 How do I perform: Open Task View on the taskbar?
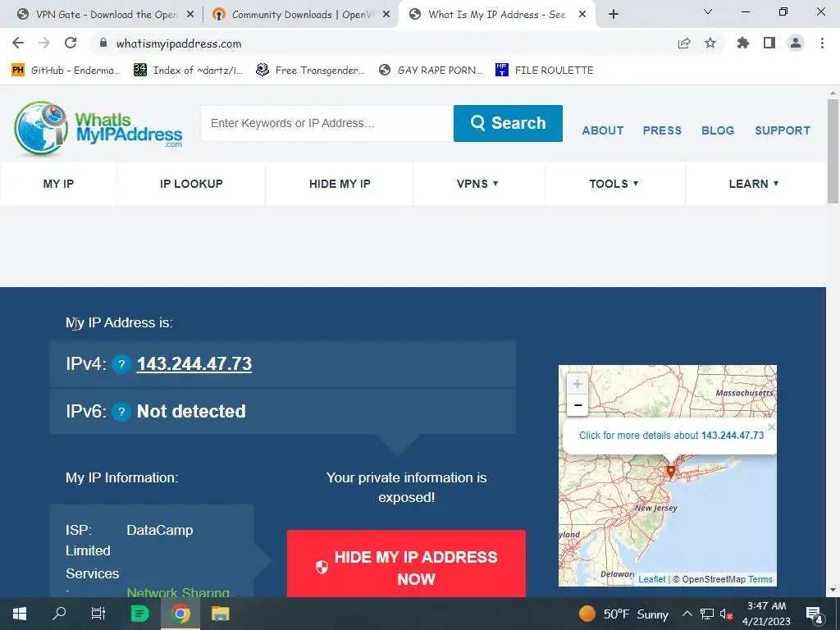coord(98,614)
